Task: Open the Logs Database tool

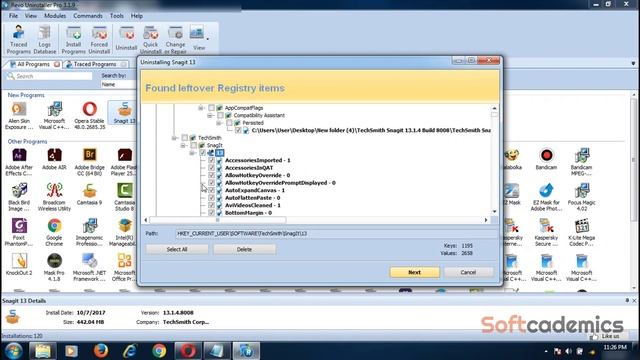Action: click(44, 39)
